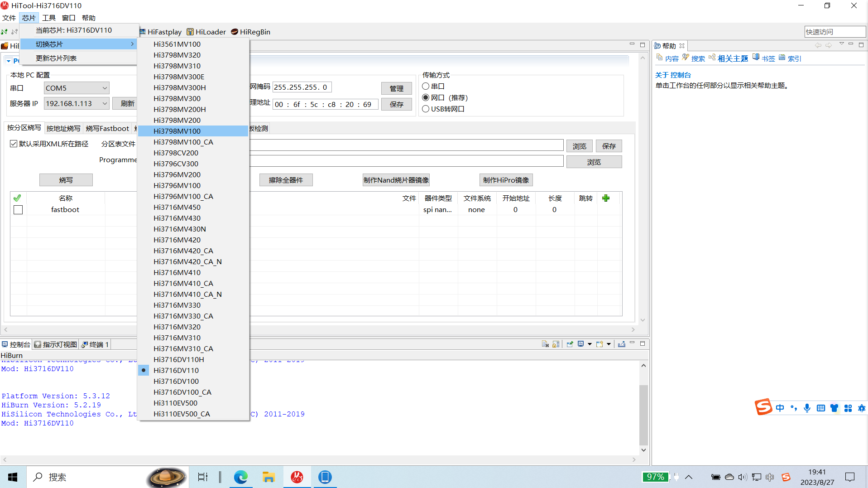
Task: Show hidden system tray icons chevron
Action: [x=689, y=477]
